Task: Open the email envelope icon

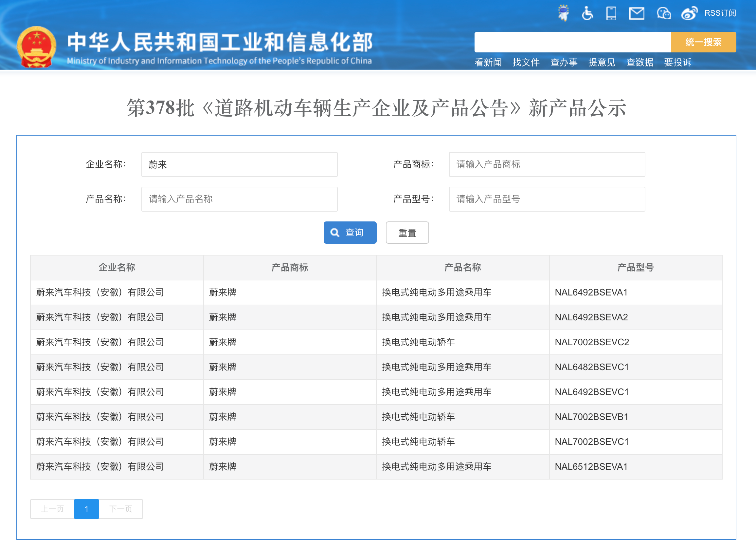Action: point(636,13)
